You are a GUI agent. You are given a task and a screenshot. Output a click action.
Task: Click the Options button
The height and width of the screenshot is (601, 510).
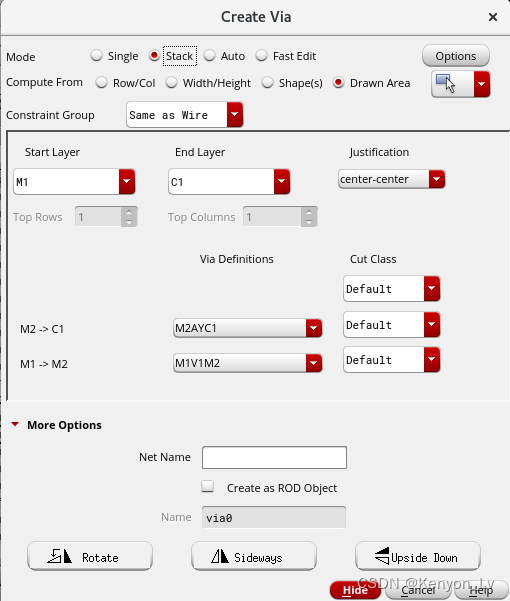point(456,56)
